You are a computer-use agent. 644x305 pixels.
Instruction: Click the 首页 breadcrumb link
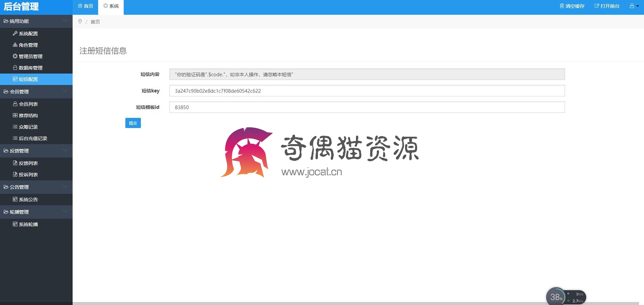coord(95,22)
